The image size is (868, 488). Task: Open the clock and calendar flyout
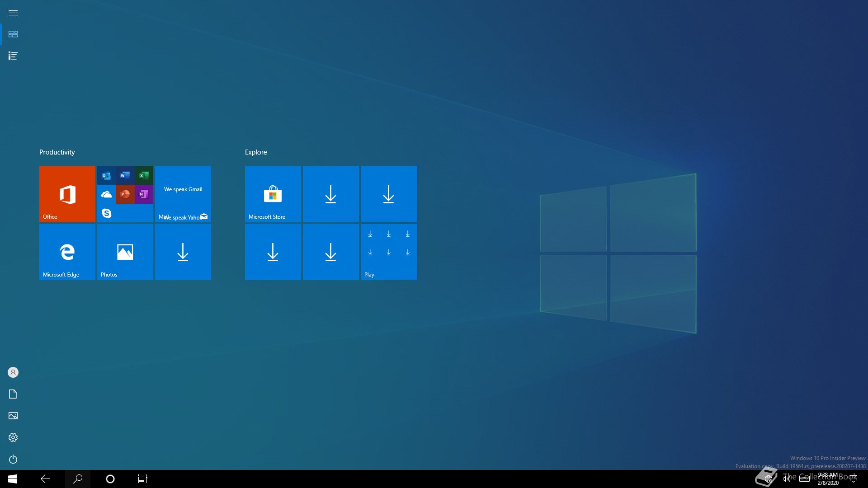pos(828,479)
